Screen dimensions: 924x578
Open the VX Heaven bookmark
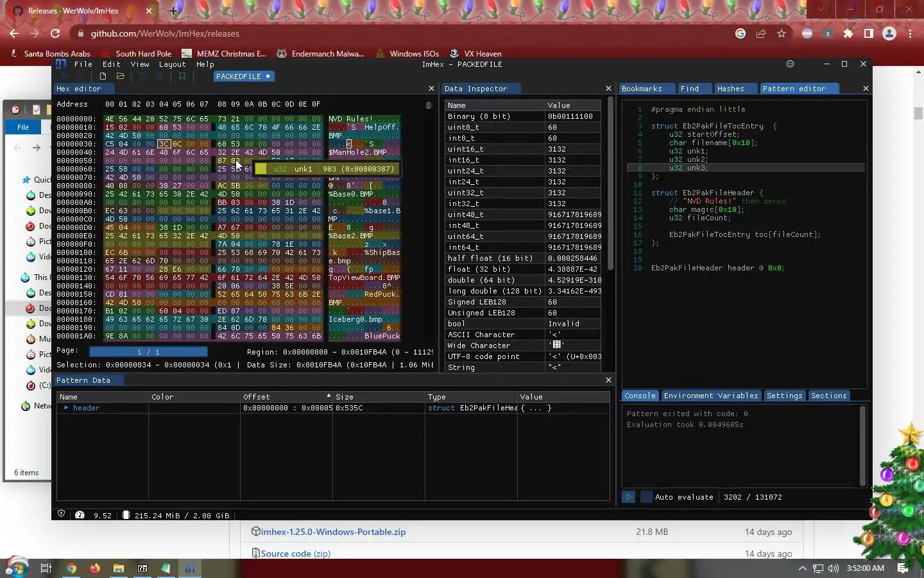click(x=475, y=53)
